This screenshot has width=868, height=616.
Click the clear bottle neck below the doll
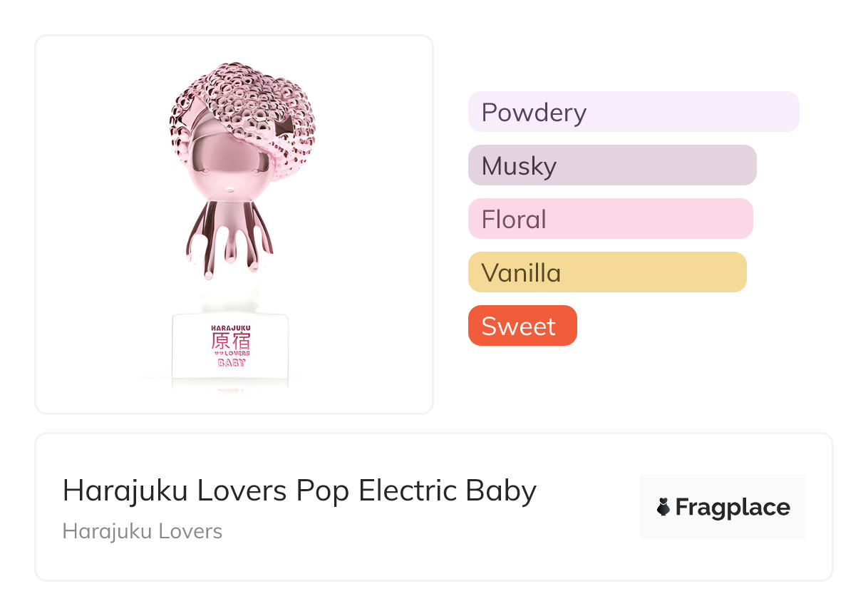pos(231,296)
